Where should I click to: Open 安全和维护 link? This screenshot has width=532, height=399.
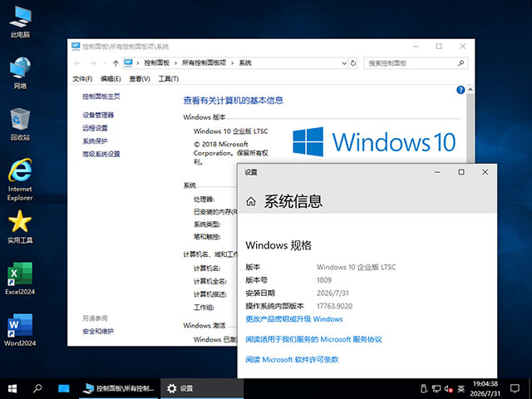98,332
